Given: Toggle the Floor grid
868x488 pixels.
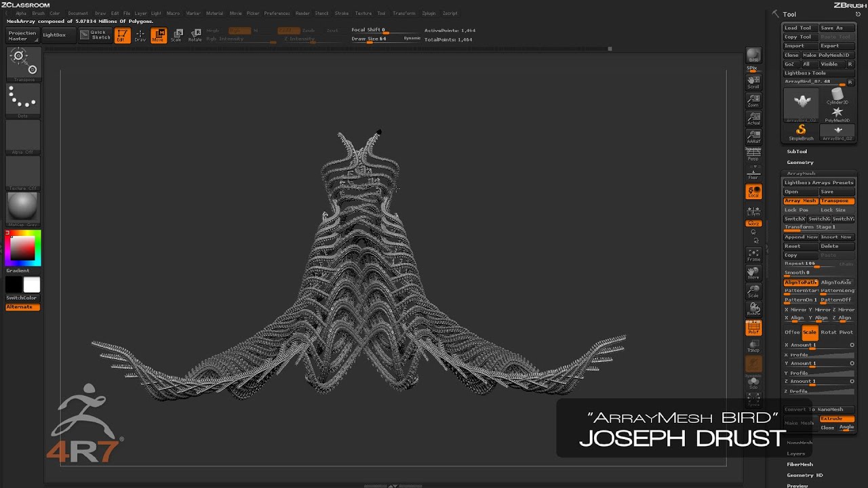Looking at the screenshot, I should [753, 173].
